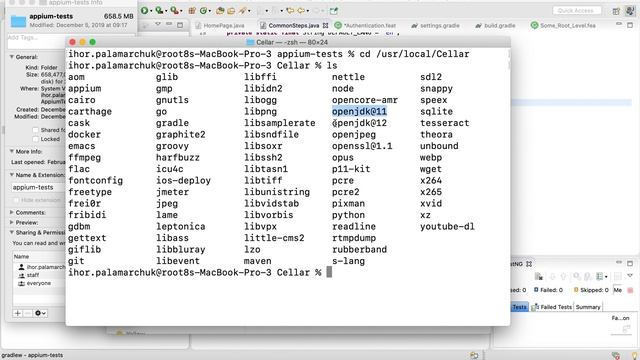The image size is (640, 360).
Task: Open the Run dropdown arrow beside green Run button
Action: coord(151,11)
